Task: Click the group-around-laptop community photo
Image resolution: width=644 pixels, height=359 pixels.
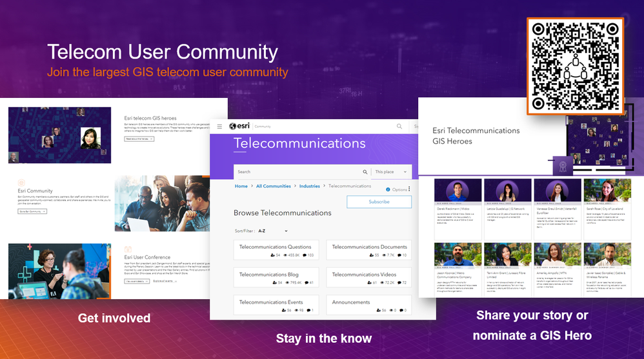Action: tap(162, 204)
